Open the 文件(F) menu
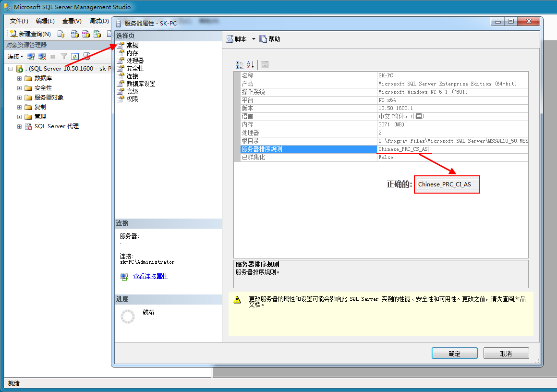Viewport: 557px width, 392px height. pyautogui.click(x=19, y=21)
